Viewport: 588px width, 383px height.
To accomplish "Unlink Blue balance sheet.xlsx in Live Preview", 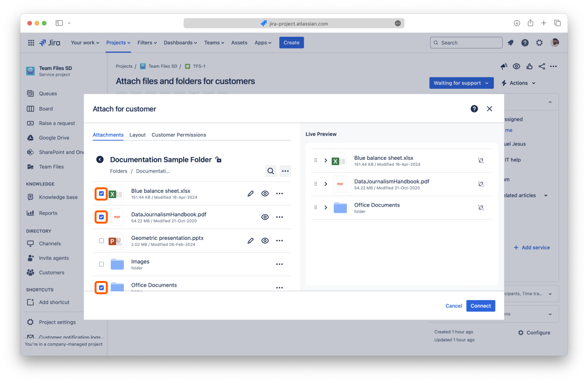I will point(481,160).
